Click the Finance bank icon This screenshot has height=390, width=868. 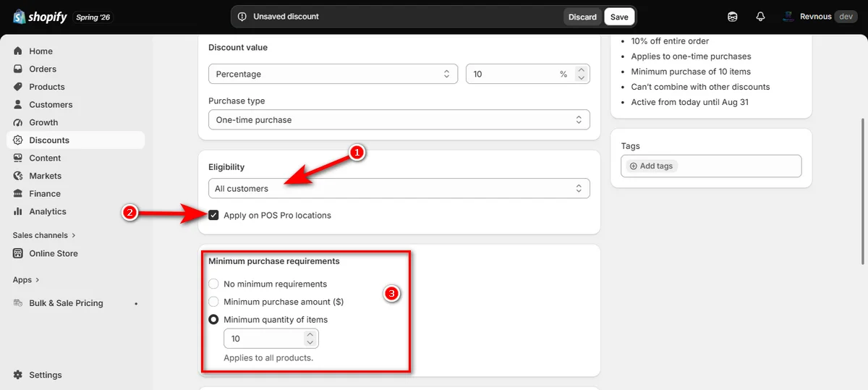18,193
